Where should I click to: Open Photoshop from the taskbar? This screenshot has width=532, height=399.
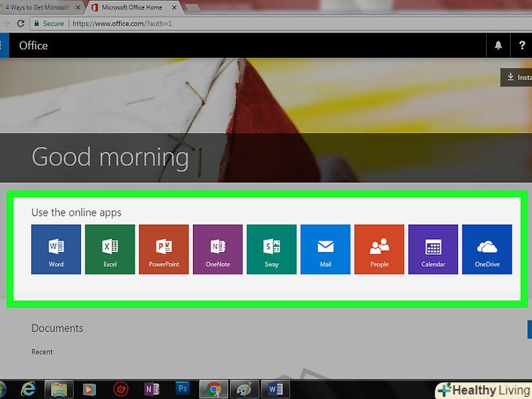[x=183, y=388]
